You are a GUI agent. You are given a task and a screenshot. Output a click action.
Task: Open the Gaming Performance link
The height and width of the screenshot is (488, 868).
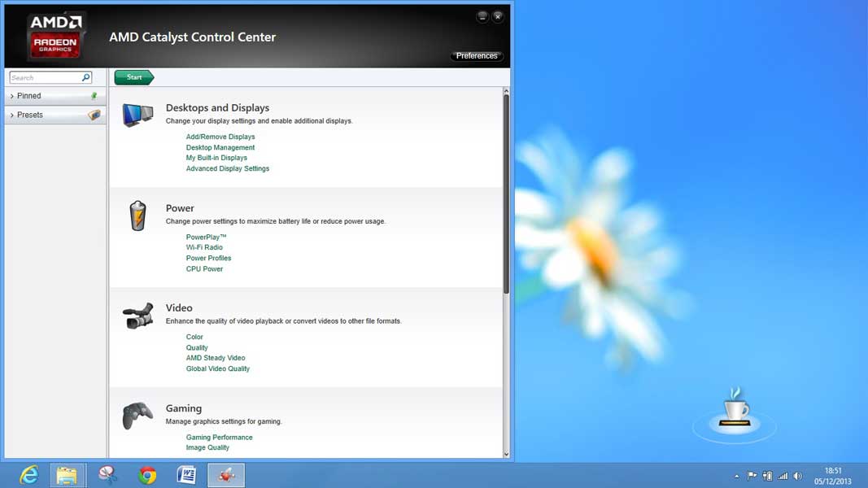point(219,438)
